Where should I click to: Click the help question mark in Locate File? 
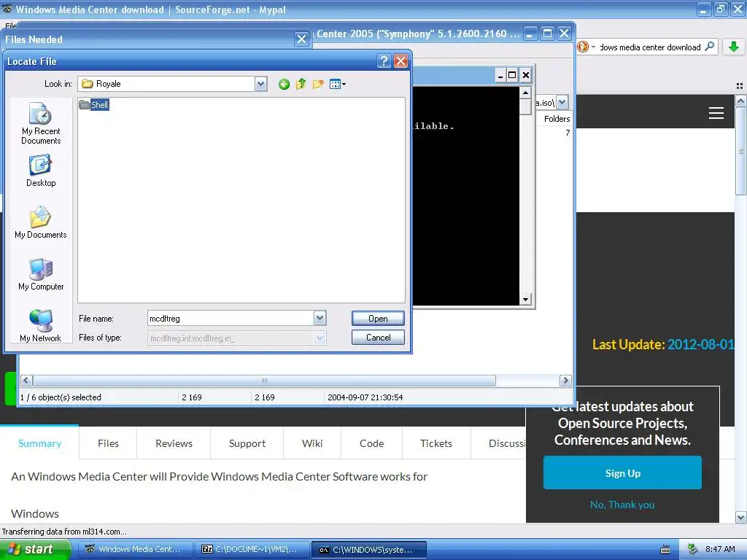(384, 61)
